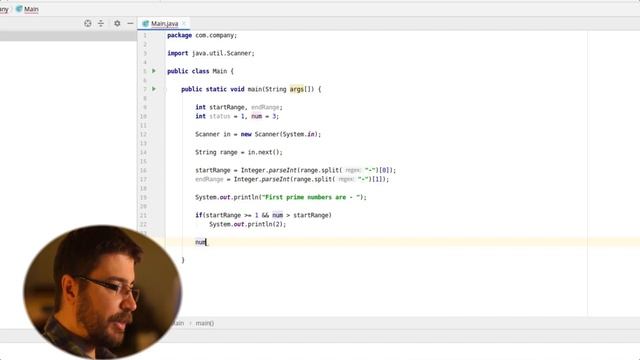Click the locate/scroll-from-source target icon
This screenshot has width=640, height=360.
click(87, 23)
